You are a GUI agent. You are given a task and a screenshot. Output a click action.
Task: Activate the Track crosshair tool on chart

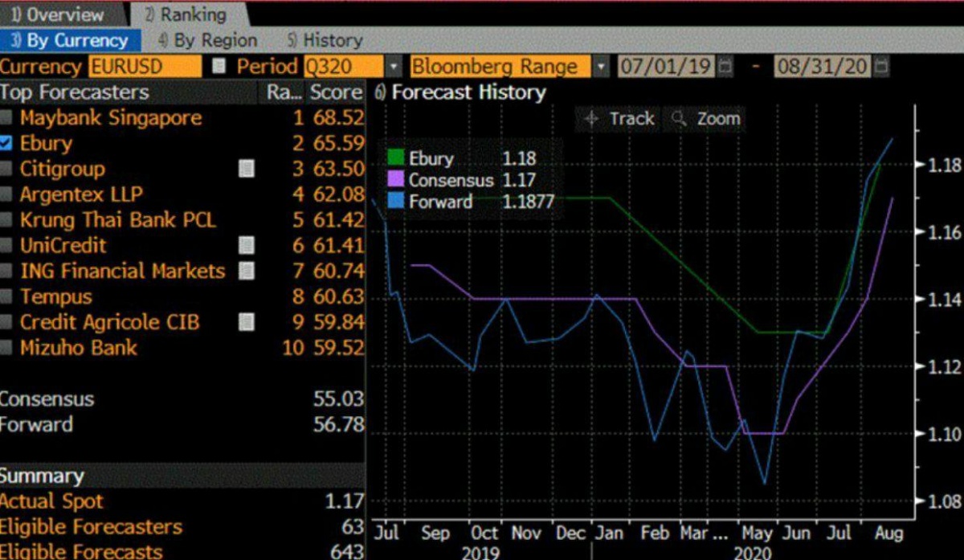click(619, 119)
